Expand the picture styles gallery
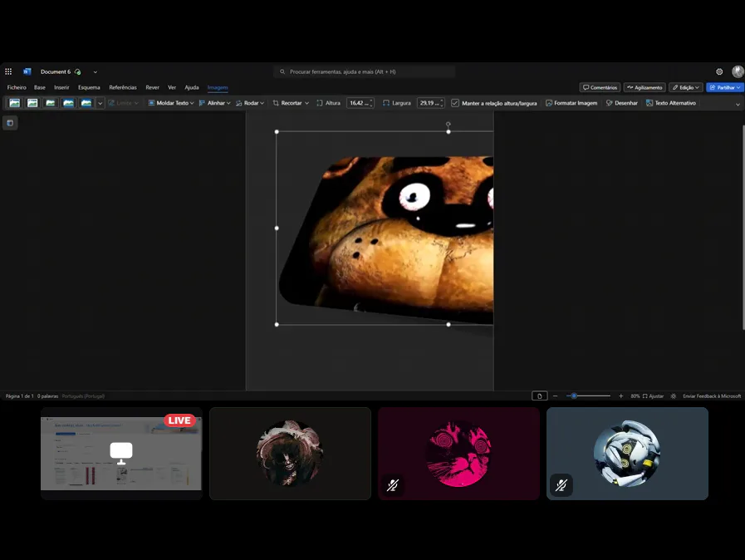This screenshot has height=560, width=745. 100,103
